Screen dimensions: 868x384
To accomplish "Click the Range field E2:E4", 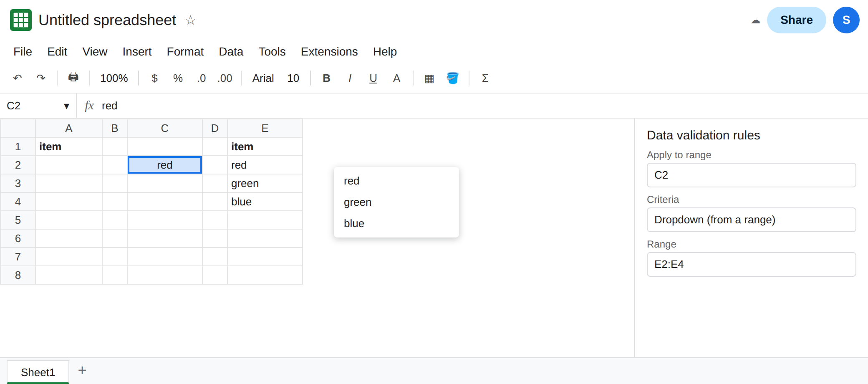I will tap(751, 264).
